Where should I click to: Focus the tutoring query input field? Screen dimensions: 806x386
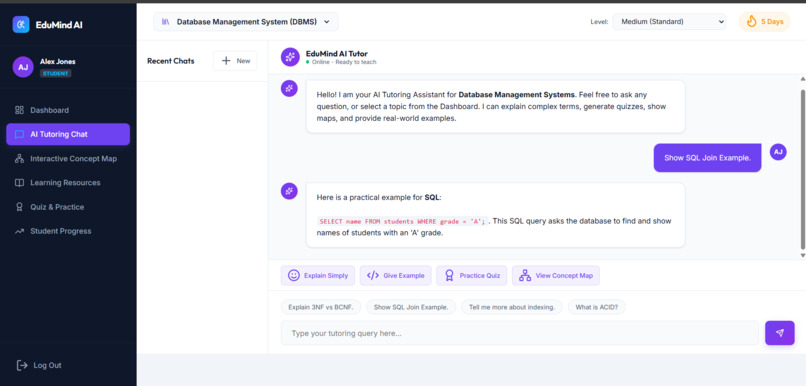(x=519, y=333)
